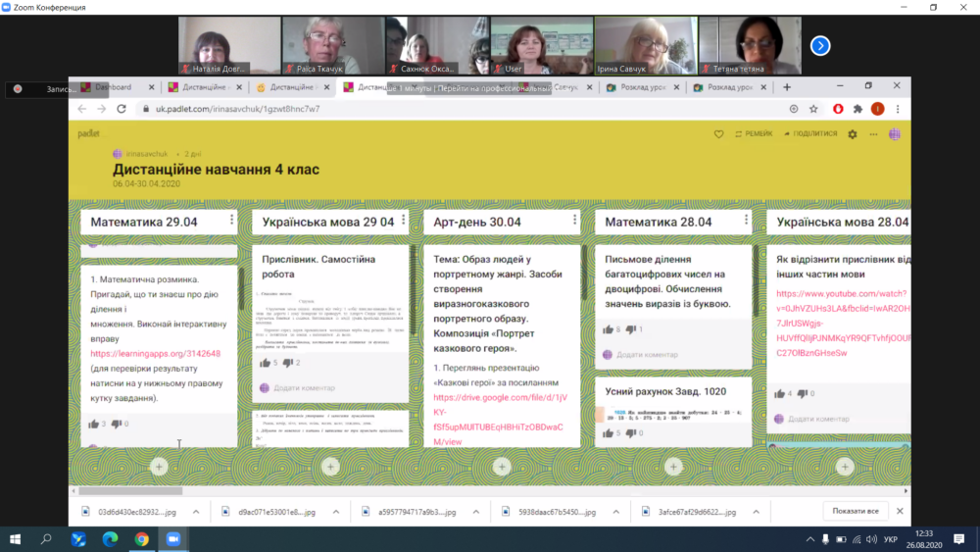Expand options for first downloaded jpg file
980x552 pixels.
click(x=195, y=511)
